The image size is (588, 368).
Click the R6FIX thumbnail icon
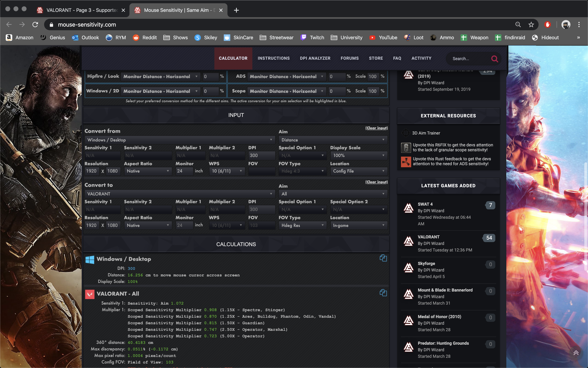(406, 147)
